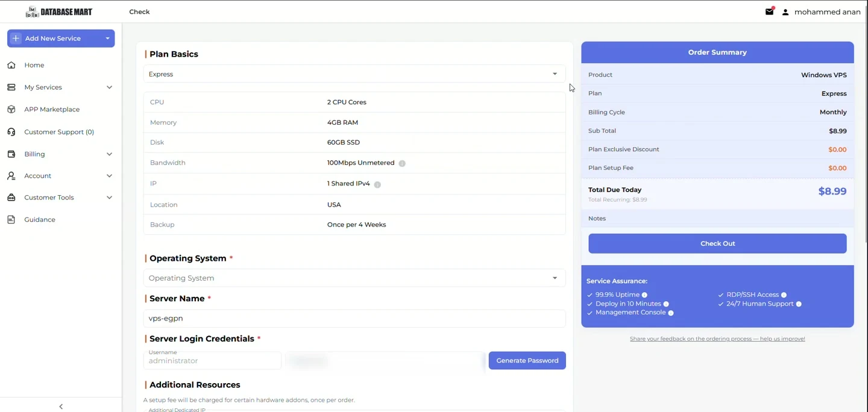868x412 pixels.
Task: Click the $8.99 Total Due Today amount
Action: coord(832,192)
